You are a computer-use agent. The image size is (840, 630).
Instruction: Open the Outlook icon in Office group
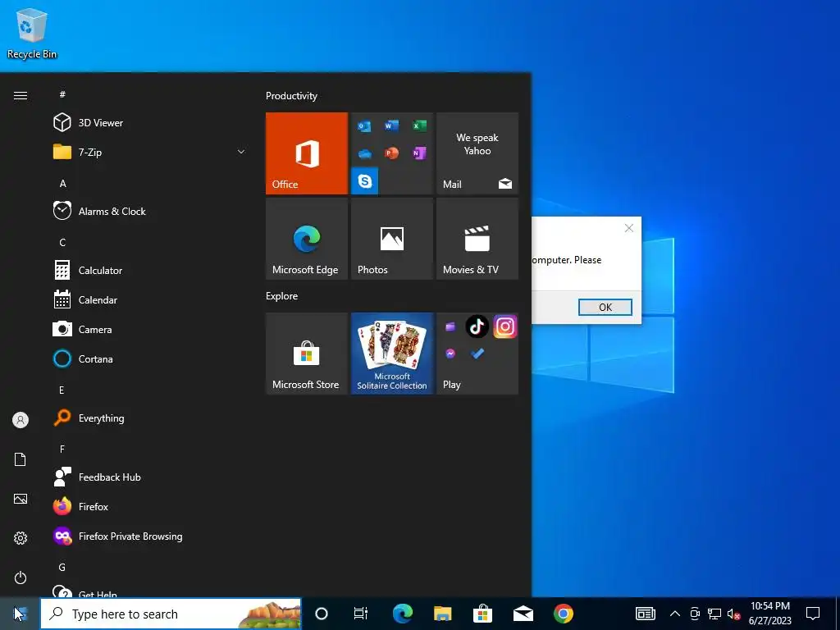tap(364, 126)
